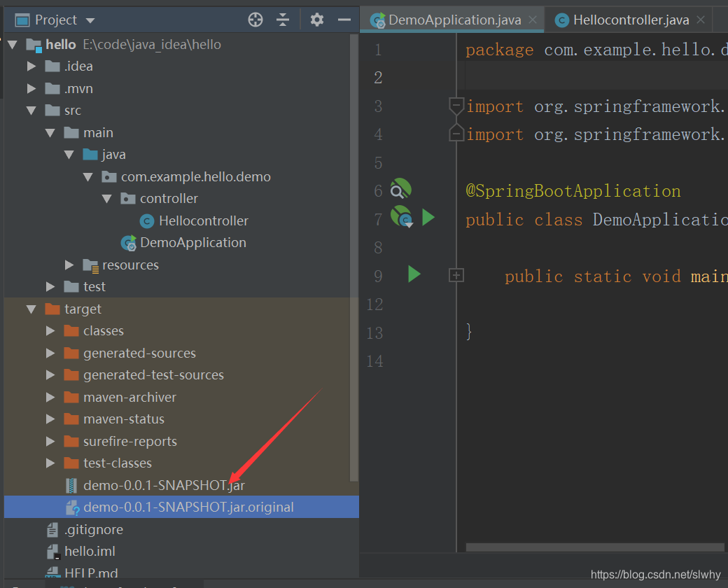Click the DemoApplication Spring icon in tree
Viewport: 728px width, 588px height.
129,243
